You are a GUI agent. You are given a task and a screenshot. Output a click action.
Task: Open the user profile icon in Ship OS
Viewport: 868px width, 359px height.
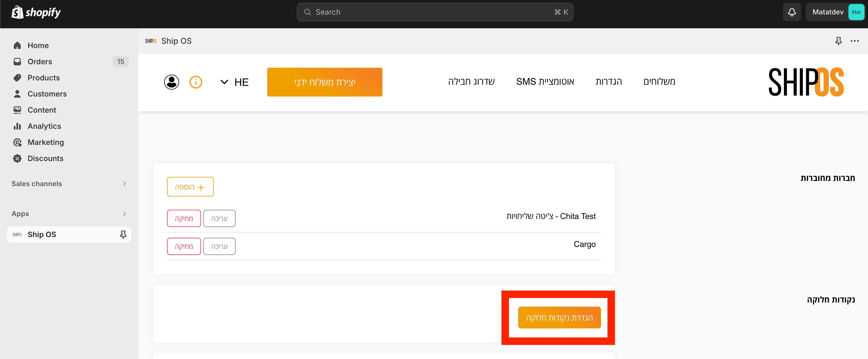[172, 82]
